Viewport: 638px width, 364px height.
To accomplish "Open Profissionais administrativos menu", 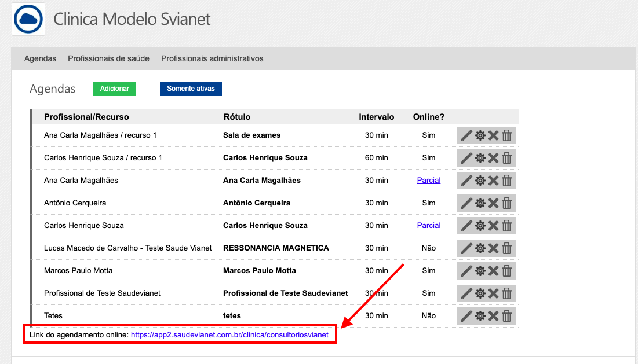I will pyautogui.click(x=212, y=58).
